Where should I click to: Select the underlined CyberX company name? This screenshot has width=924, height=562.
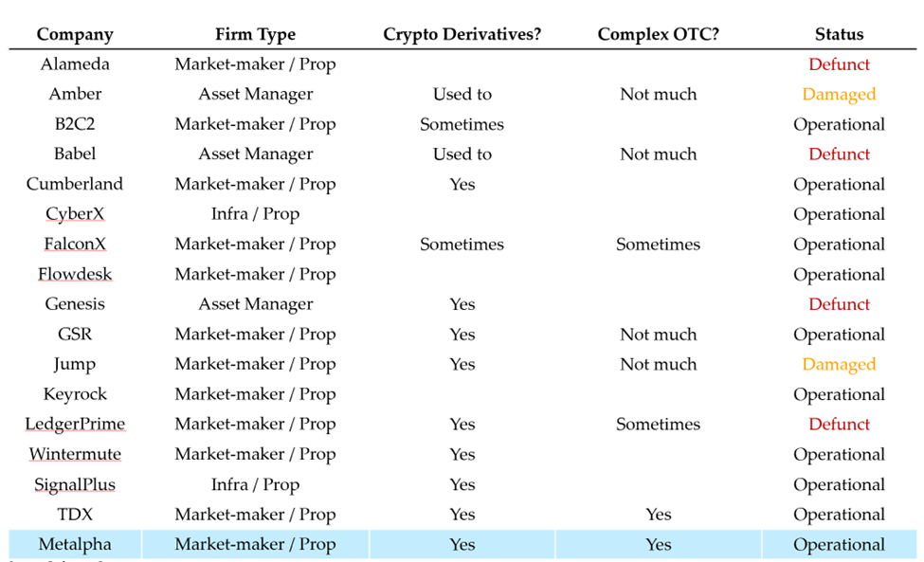(75, 214)
